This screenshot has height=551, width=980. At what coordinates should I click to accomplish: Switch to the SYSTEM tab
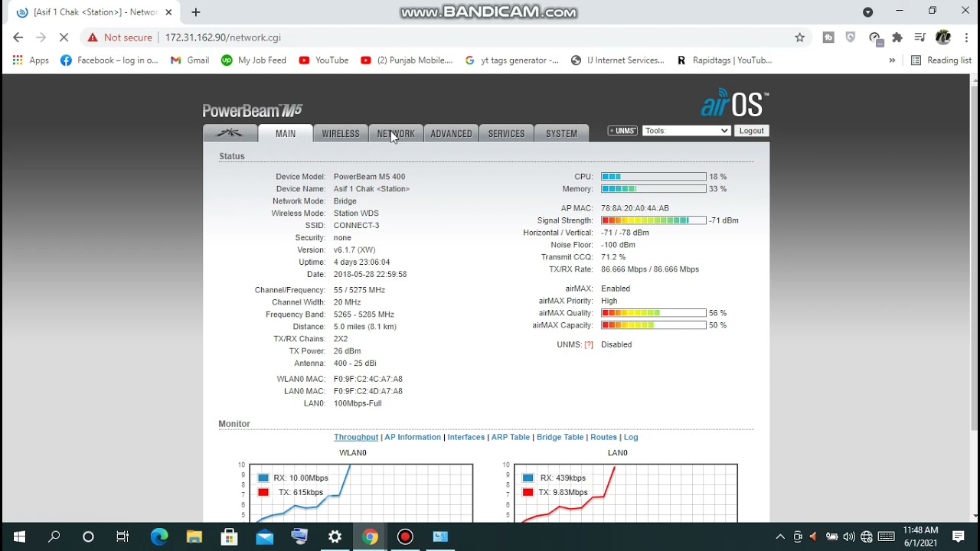pyautogui.click(x=561, y=133)
